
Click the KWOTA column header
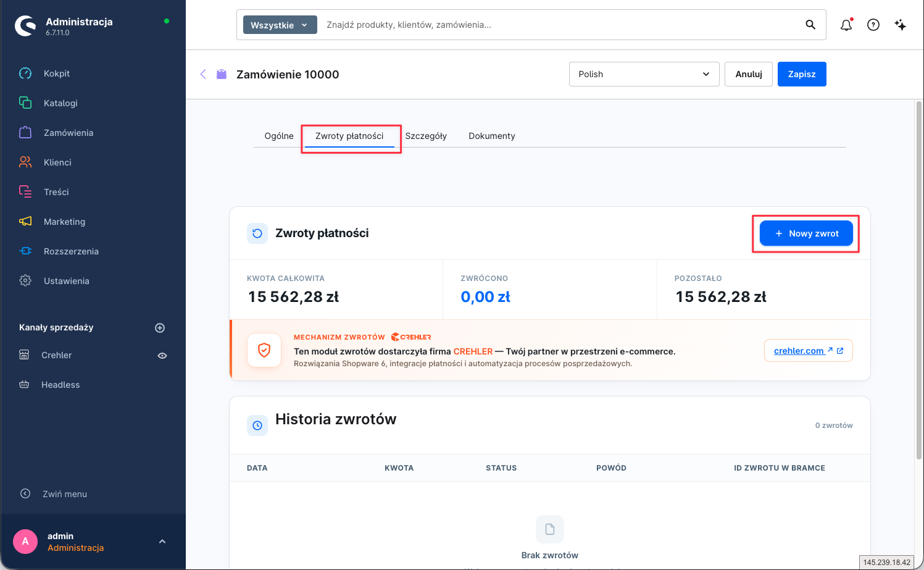tap(399, 468)
